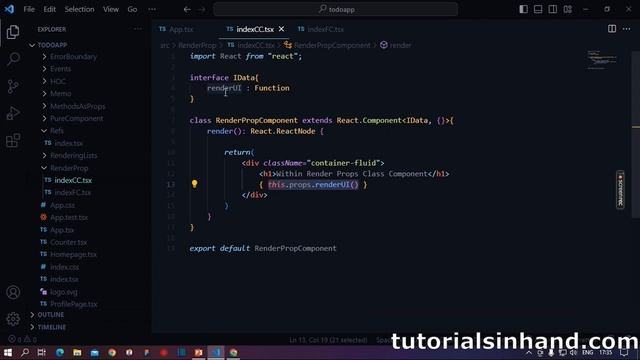Click the Screenrec recorder side widget

(x=620, y=190)
